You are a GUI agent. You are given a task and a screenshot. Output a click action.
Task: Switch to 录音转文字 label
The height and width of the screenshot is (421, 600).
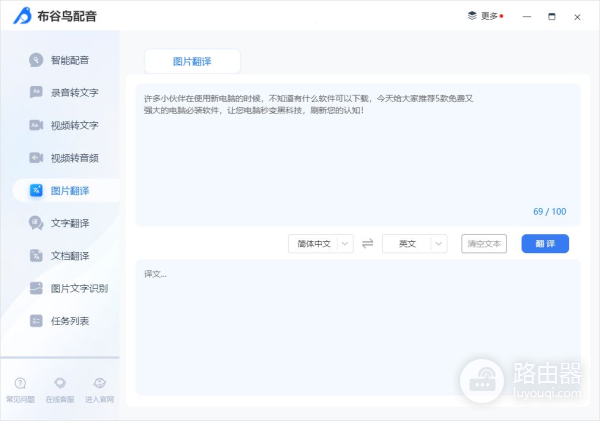(x=75, y=93)
